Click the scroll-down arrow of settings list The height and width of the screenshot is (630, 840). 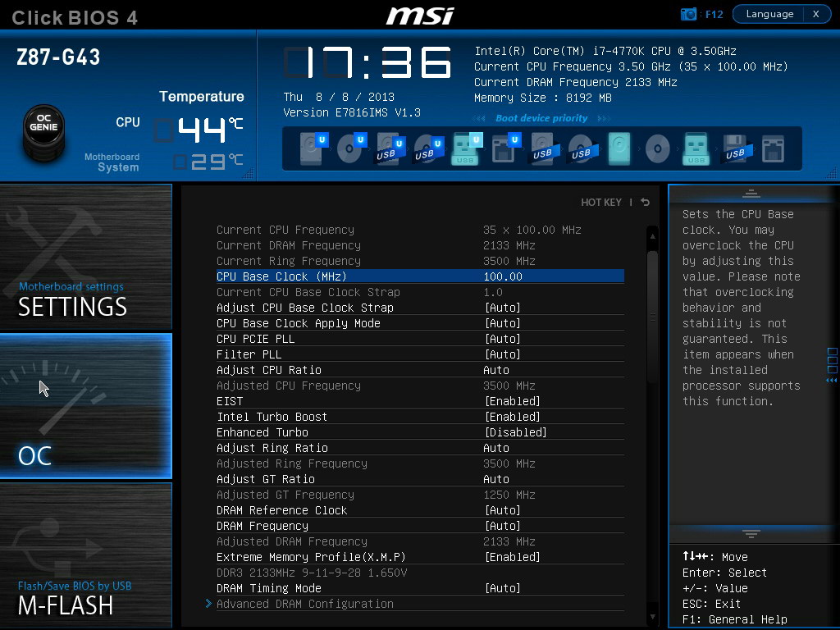click(652, 617)
